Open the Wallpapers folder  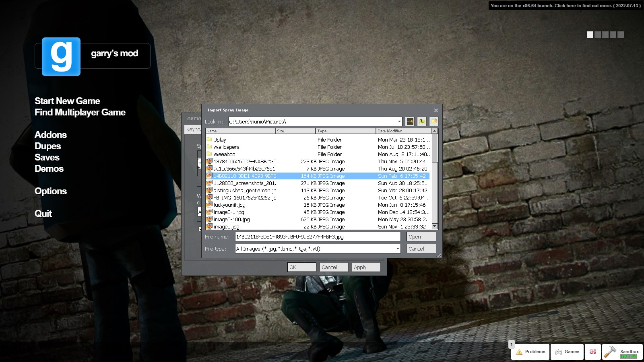(x=226, y=147)
